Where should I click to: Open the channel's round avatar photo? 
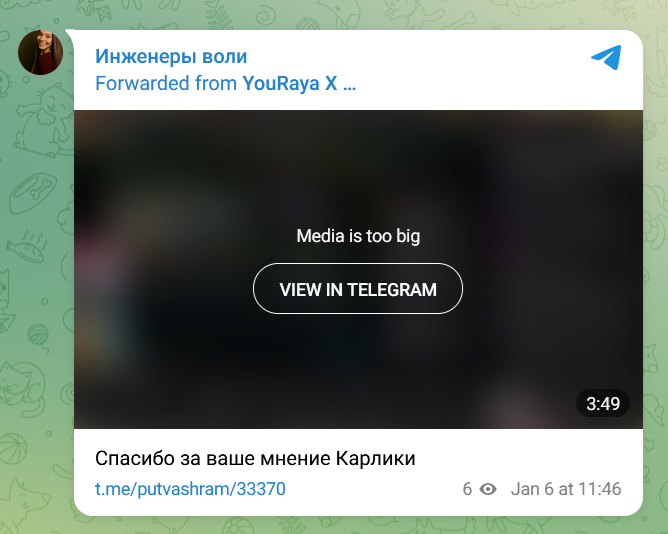coord(40,52)
